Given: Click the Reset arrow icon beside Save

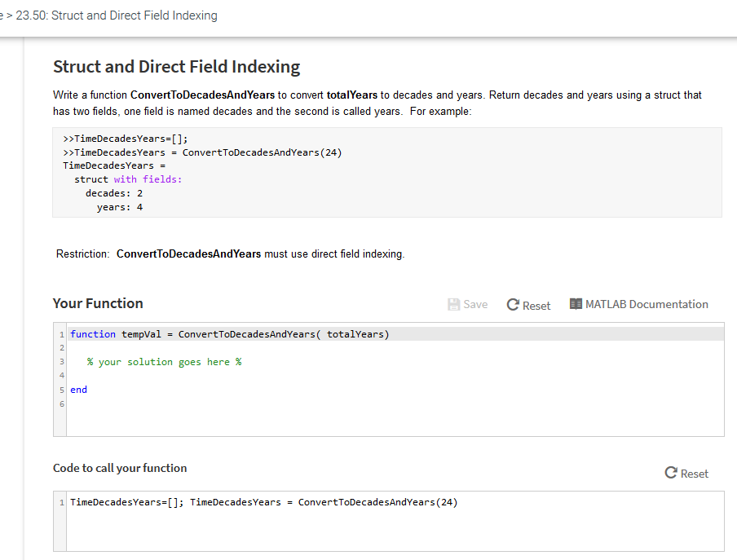Looking at the screenshot, I should tap(513, 305).
